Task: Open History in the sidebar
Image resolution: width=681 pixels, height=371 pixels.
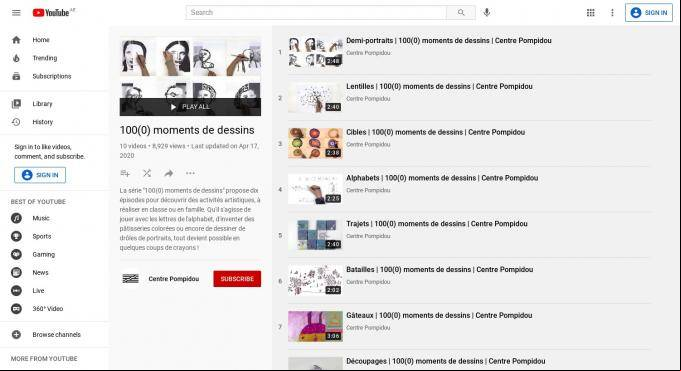Action: pos(43,122)
